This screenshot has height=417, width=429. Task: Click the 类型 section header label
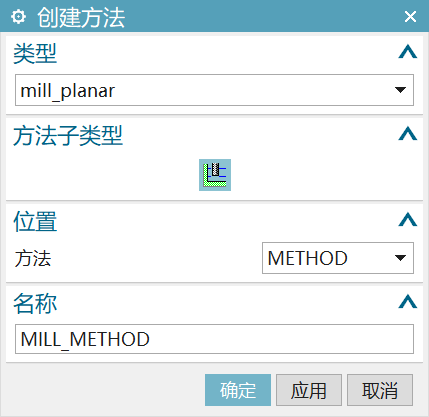35,53
